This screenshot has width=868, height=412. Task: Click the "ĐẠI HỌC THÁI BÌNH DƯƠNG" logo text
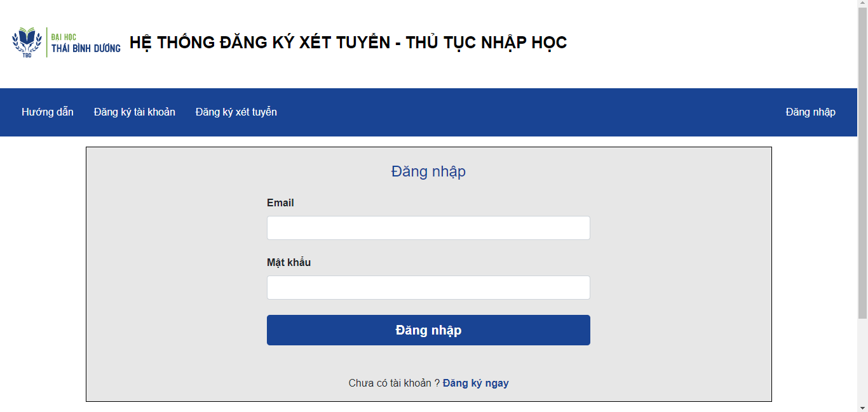(x=85, y=43)
